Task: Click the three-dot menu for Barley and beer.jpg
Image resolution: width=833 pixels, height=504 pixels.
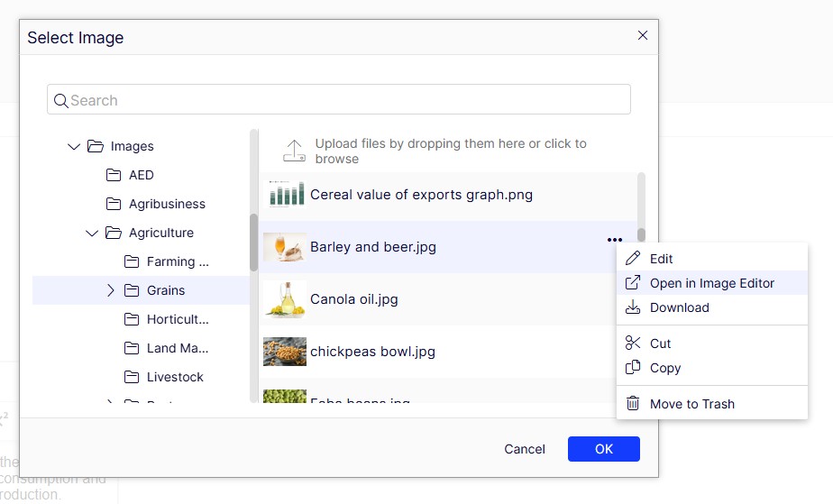Action: [615, 240]
